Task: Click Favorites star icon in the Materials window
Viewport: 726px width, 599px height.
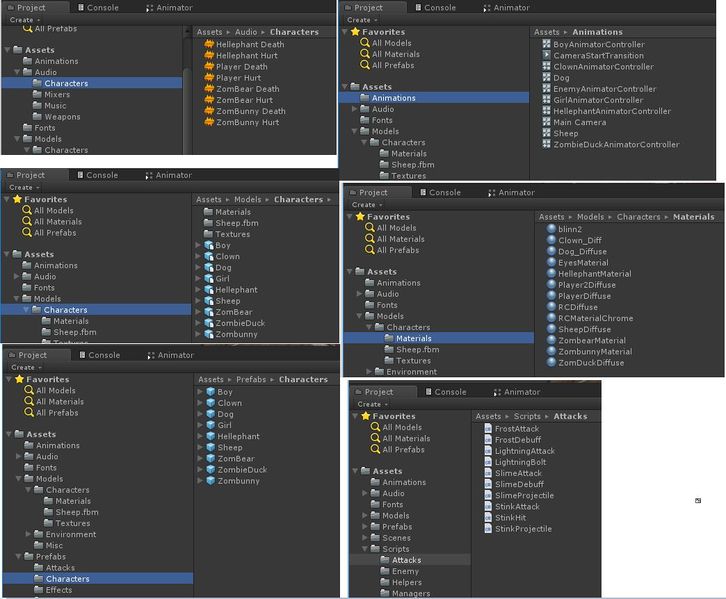Action: point(360,216)
